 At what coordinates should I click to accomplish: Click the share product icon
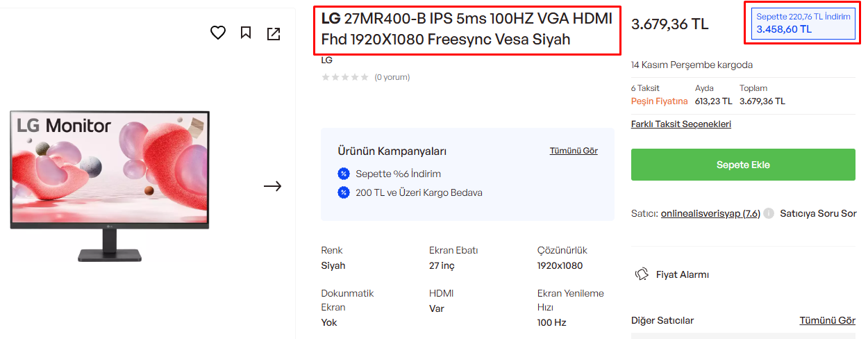[274, 33]
